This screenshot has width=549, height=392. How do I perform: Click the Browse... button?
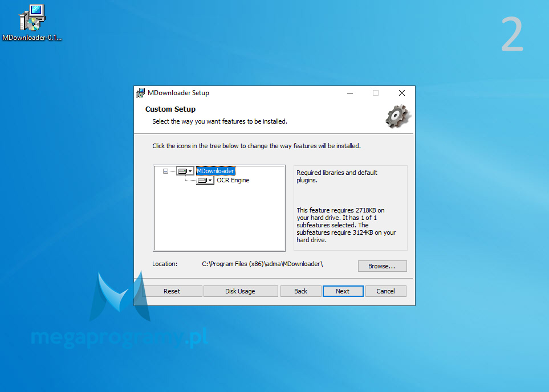(382, 266)
